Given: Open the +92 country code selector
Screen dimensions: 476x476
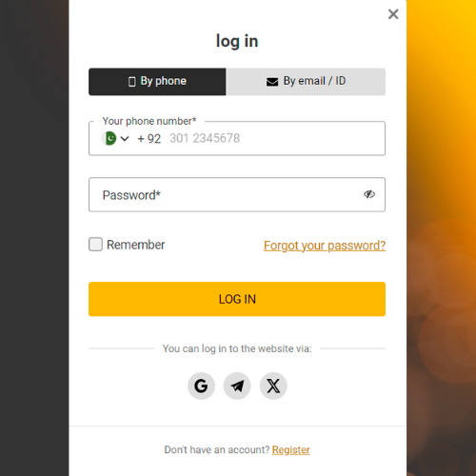Looking at the screenshot, I should click(149, 139).
